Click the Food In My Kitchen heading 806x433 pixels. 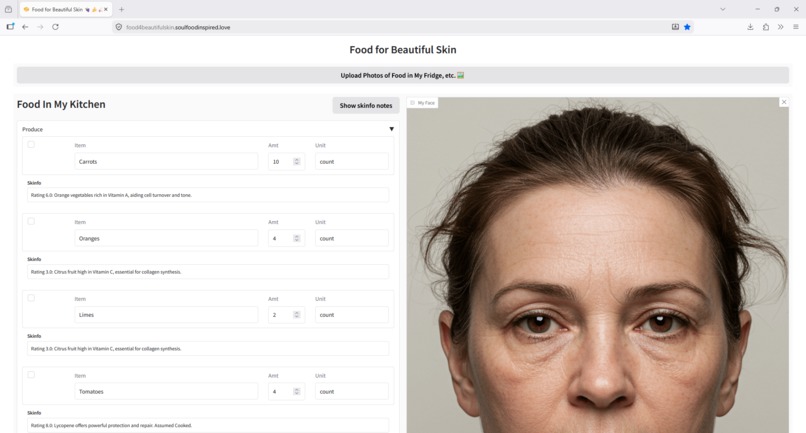(x=61, y=104)
